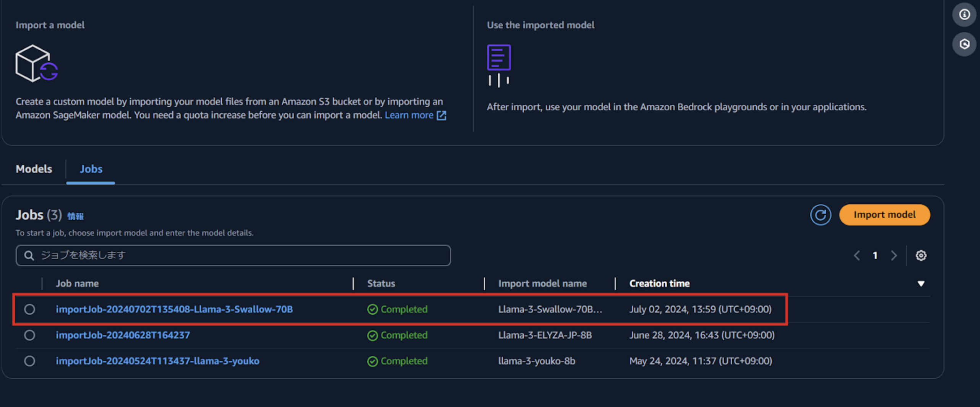
Task: Click the Jobs (3) heading
Action: (x=39, y=215)
